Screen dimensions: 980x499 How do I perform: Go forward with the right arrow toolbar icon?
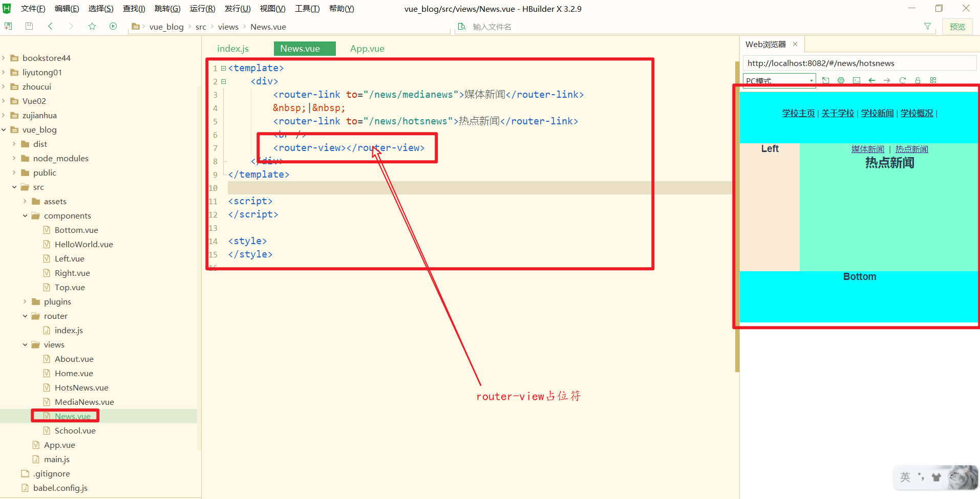click(71, 26)
